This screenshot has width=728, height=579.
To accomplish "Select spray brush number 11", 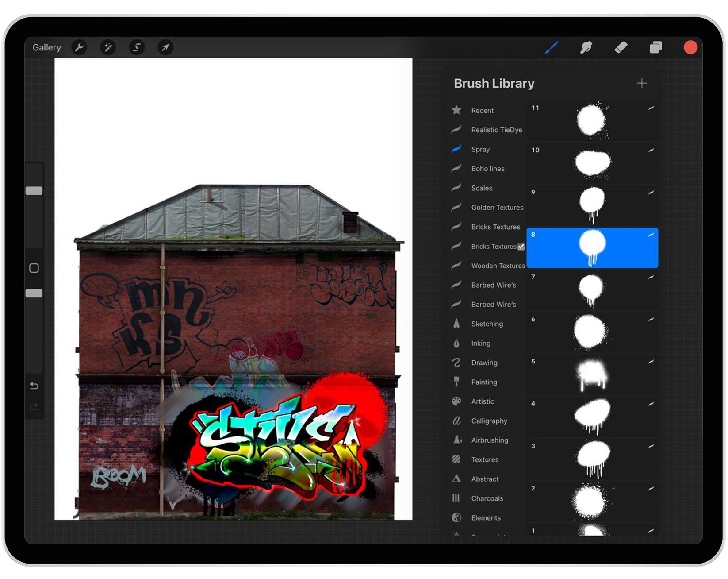I will (592, 121).
